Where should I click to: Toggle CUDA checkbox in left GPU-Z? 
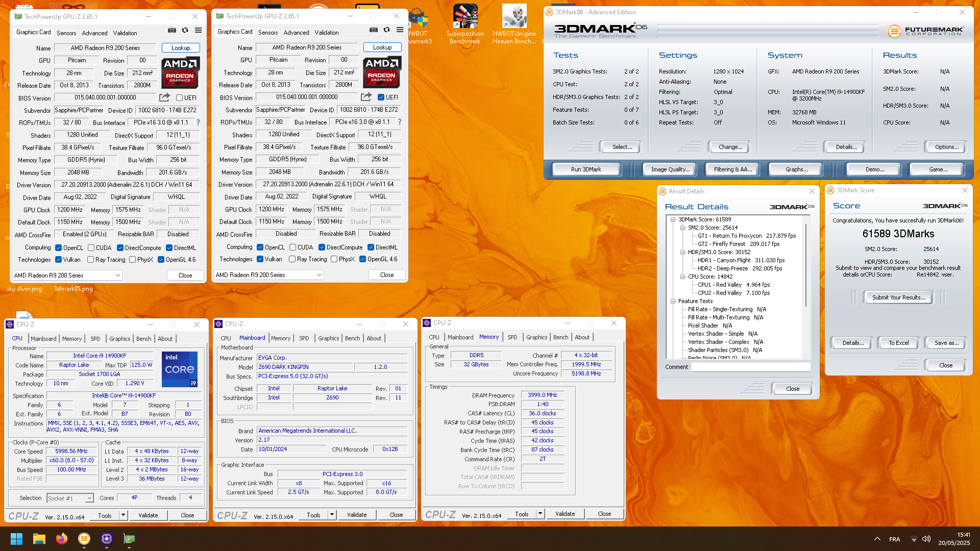coord(91,248)
